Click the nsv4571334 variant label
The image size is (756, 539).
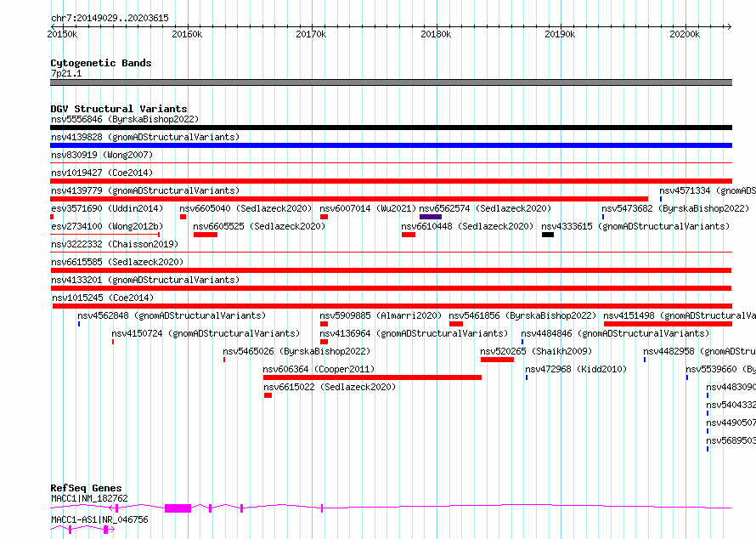[708, 190]
